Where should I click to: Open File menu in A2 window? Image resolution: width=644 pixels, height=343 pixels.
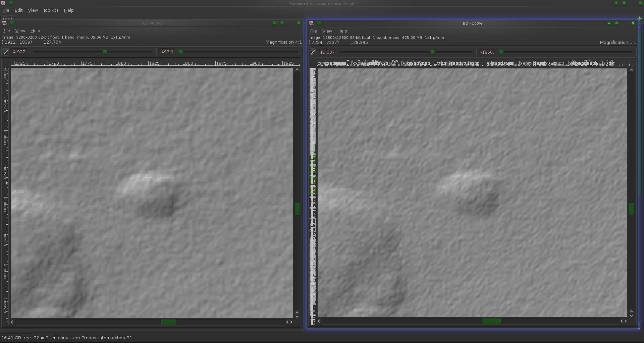pos(6,31)
